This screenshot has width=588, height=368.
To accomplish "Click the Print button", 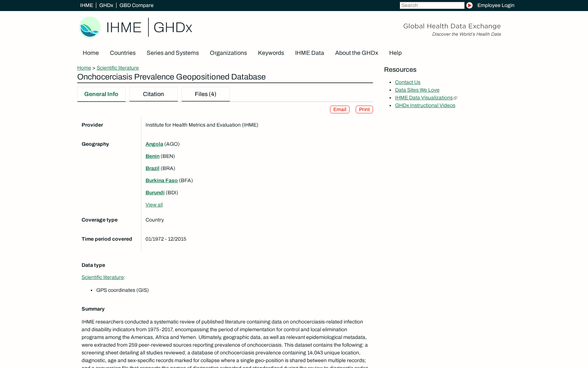I will click(364, 109).
